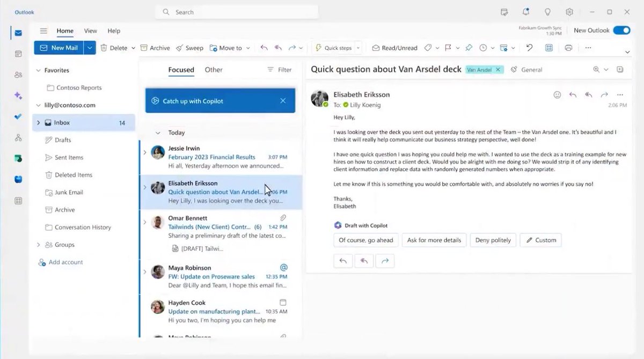Open the Quick steps dropdown arrow
The width and height of the screenshot is (644, 359).
[x=358, y=48]
